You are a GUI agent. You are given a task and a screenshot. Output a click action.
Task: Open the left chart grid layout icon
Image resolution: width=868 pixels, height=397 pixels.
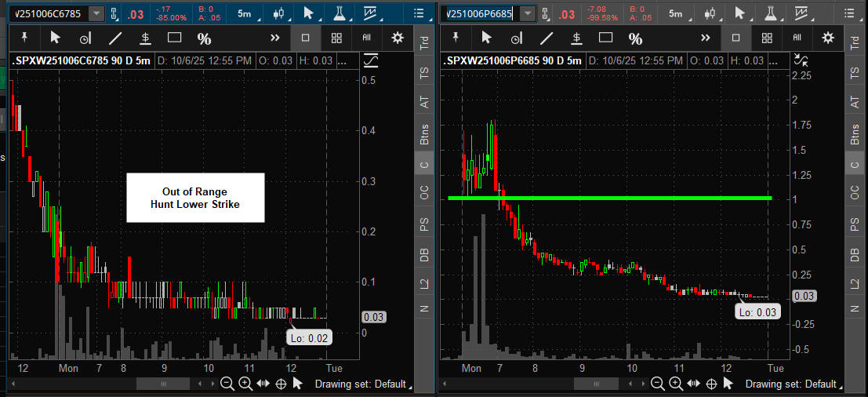[x=336, y=38]
